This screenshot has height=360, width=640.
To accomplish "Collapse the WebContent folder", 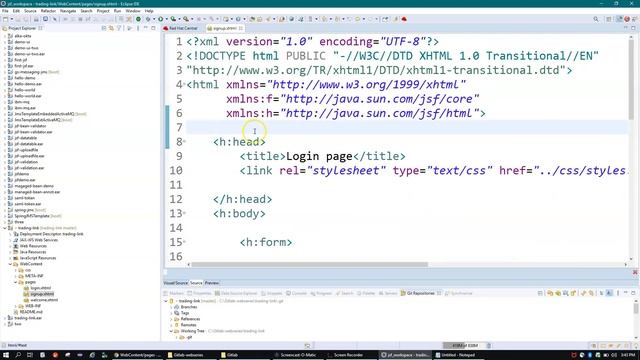I will pos(10,264).
